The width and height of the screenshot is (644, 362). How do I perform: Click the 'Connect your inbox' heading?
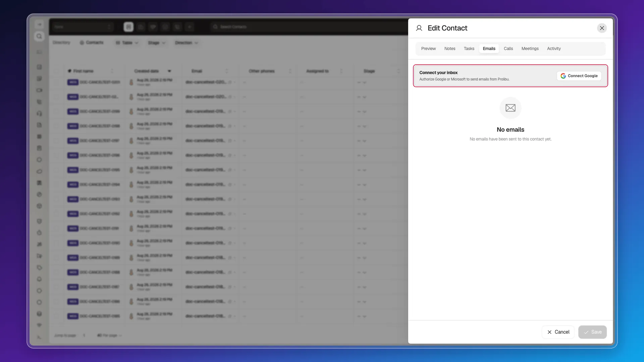point(438,73)
